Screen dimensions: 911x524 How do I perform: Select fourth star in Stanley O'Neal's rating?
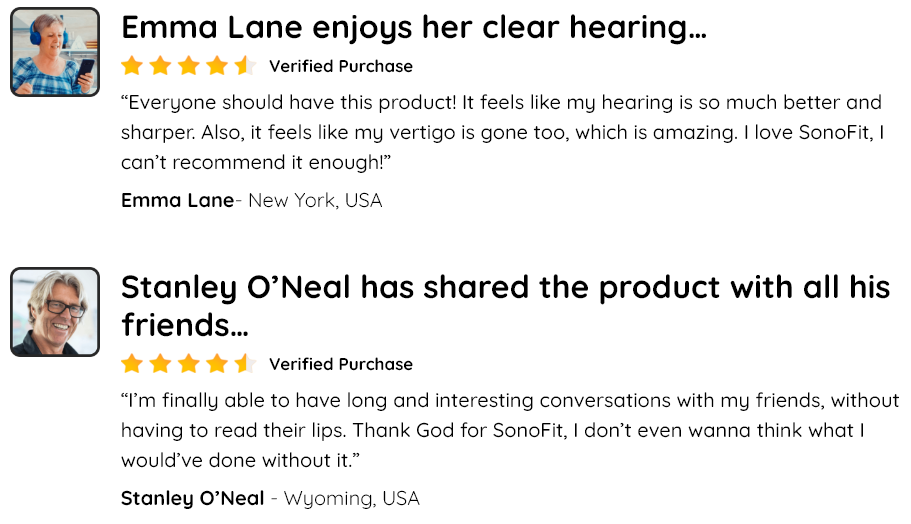(217, 364)
